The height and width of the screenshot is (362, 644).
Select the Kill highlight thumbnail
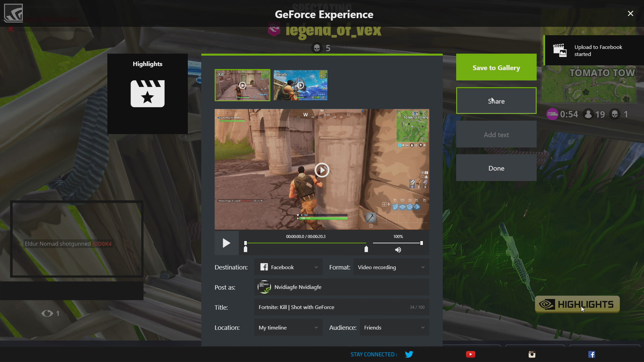click(x=243, y=85)
